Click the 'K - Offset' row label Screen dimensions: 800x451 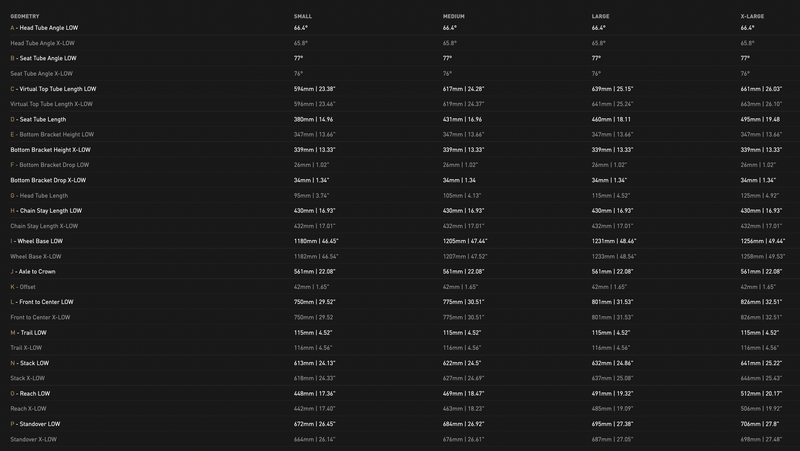point(26,286)
